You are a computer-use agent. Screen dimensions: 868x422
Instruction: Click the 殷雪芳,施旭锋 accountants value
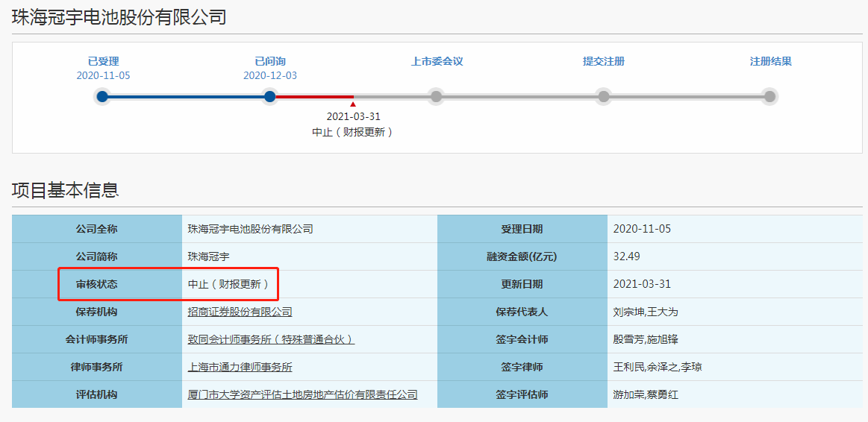(646, 339)
